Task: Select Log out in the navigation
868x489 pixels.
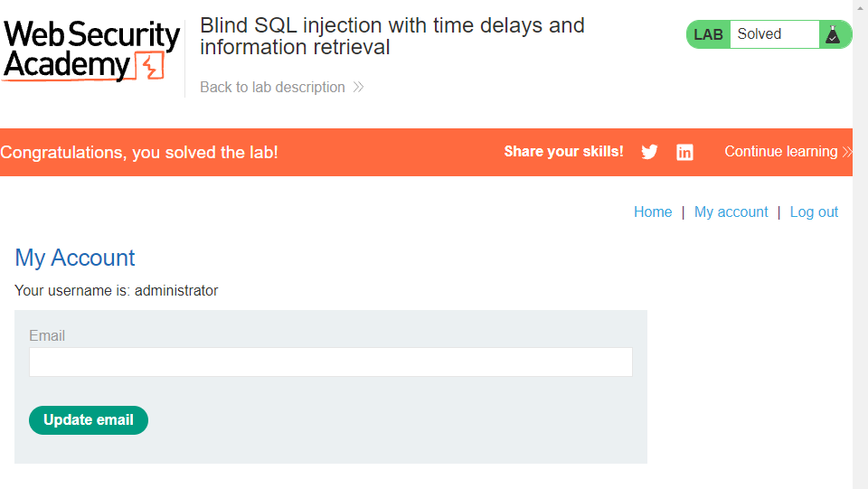Action: 814,212
